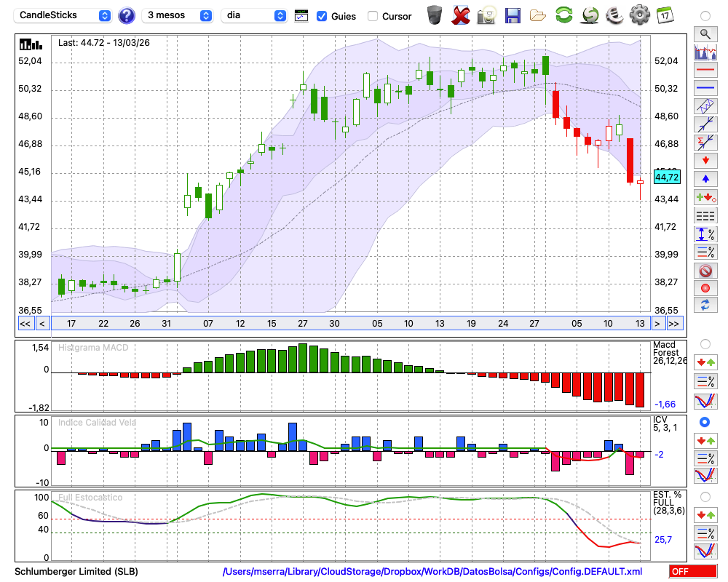
Task: Click the green circular-arrows refresh icon
Action: point(564,15)
